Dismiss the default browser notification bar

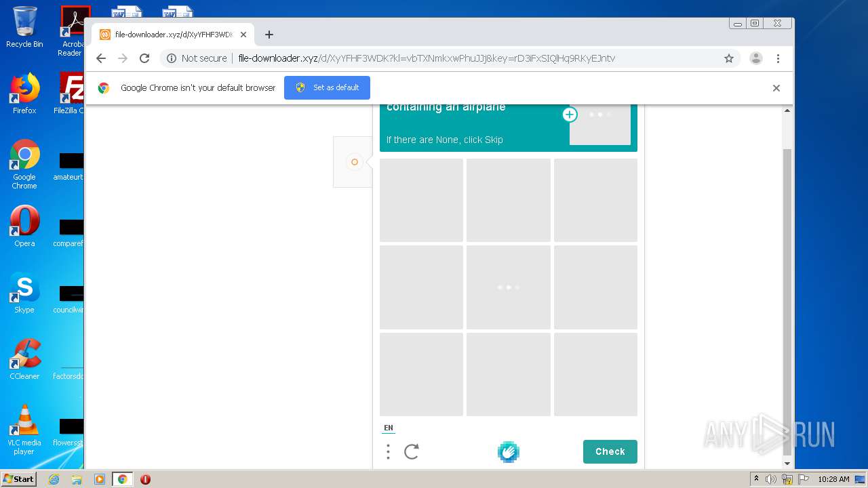(776, 88)
